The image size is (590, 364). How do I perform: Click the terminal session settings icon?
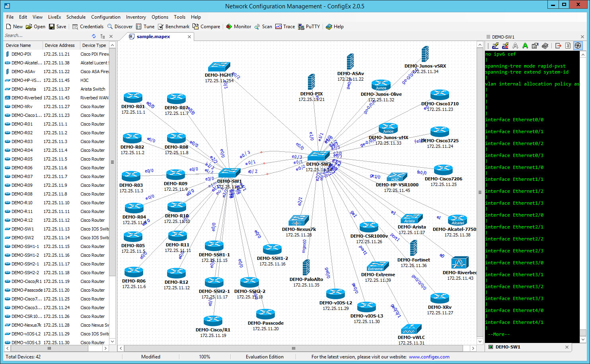[535, 46]
